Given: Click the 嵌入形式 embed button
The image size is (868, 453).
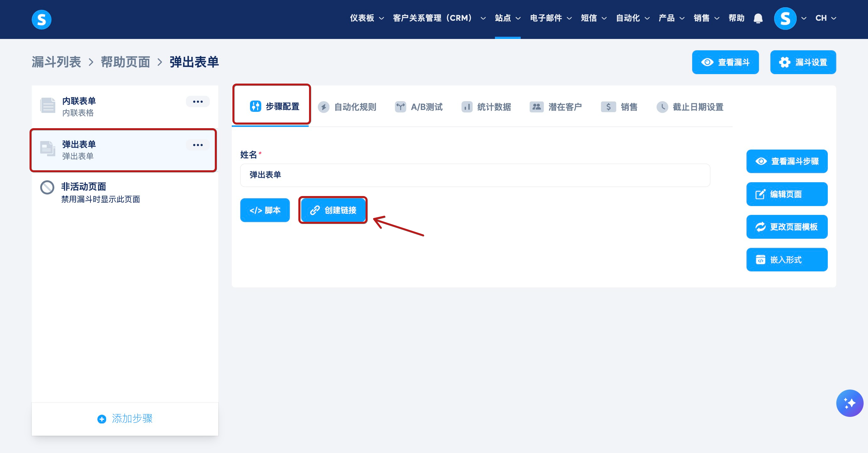Looking at the screenshot, I should click(x=786, y=259).
